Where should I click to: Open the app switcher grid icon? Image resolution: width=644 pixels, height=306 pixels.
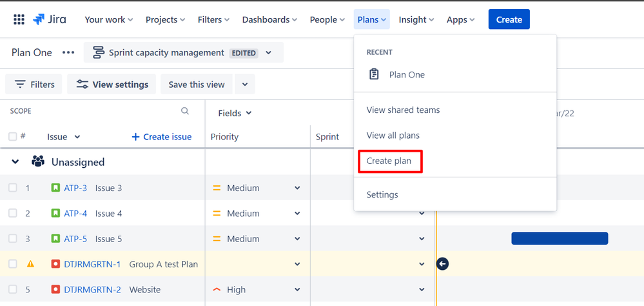[19, 19]
